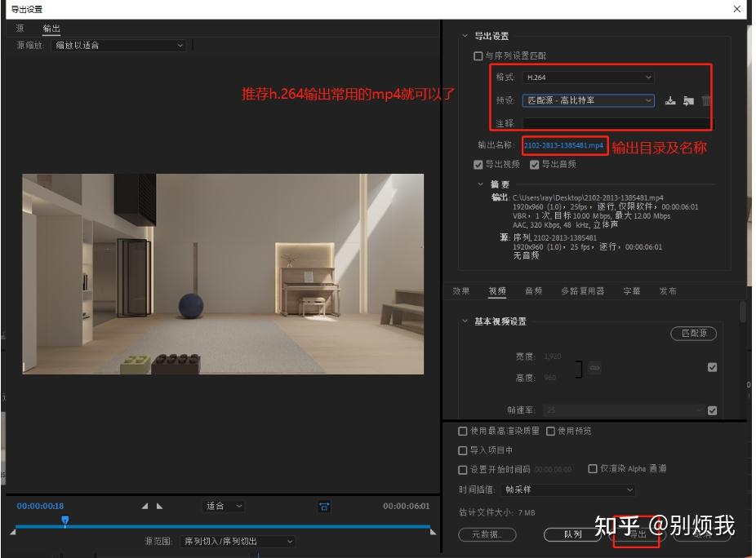Collapse the 导出设置 section
The width and height of the screenshot is (756, 558).
[x=465, y=36]
